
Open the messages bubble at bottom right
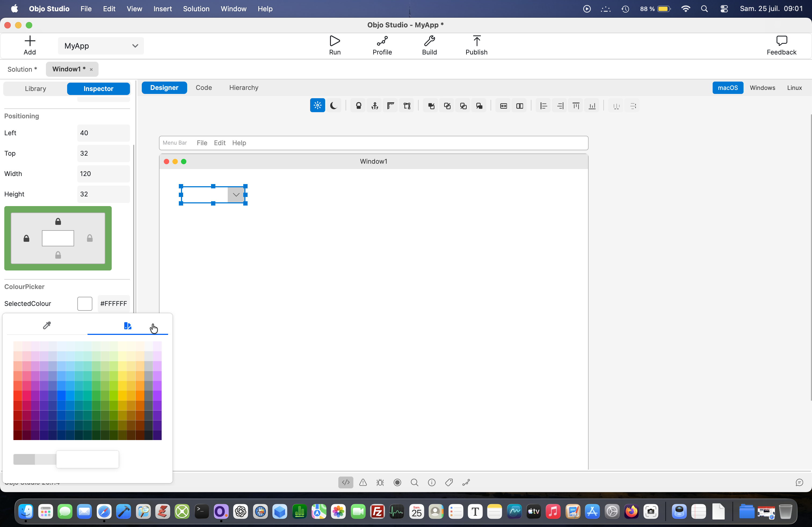799,482
